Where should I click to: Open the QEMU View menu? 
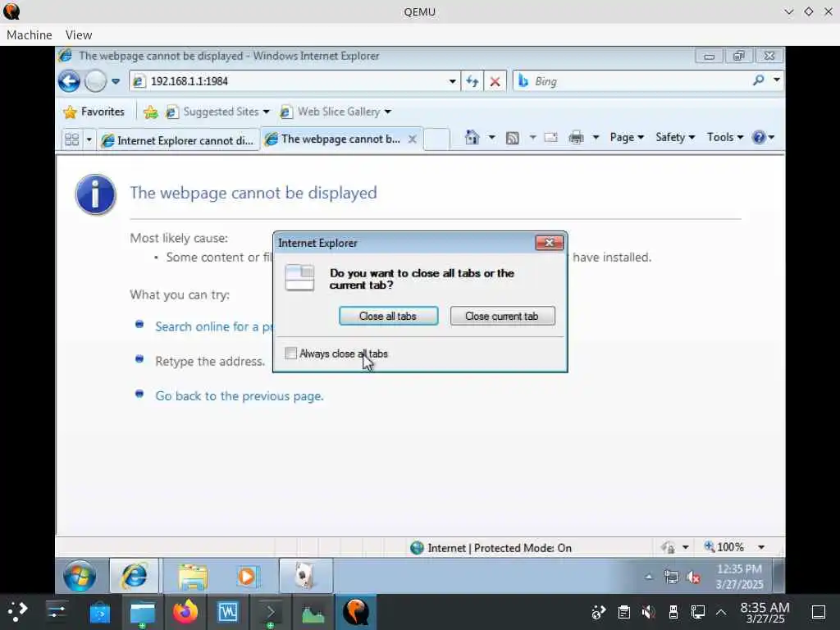79,34
